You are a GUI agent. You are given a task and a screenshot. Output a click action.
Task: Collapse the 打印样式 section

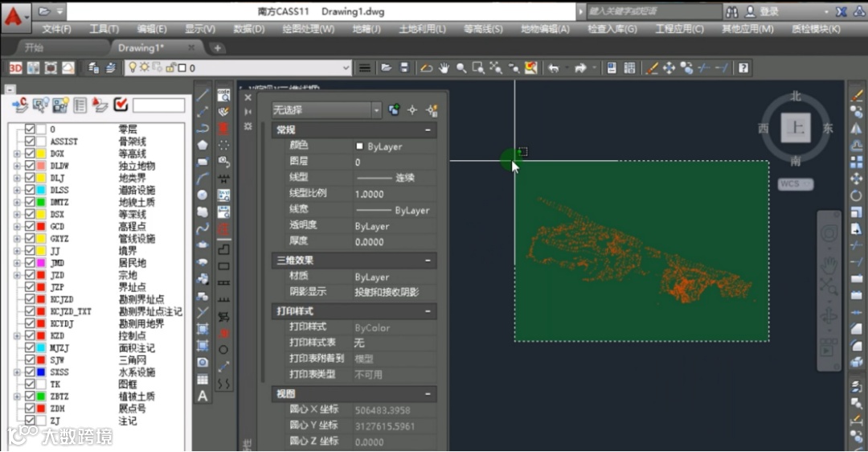click(428, 311)
